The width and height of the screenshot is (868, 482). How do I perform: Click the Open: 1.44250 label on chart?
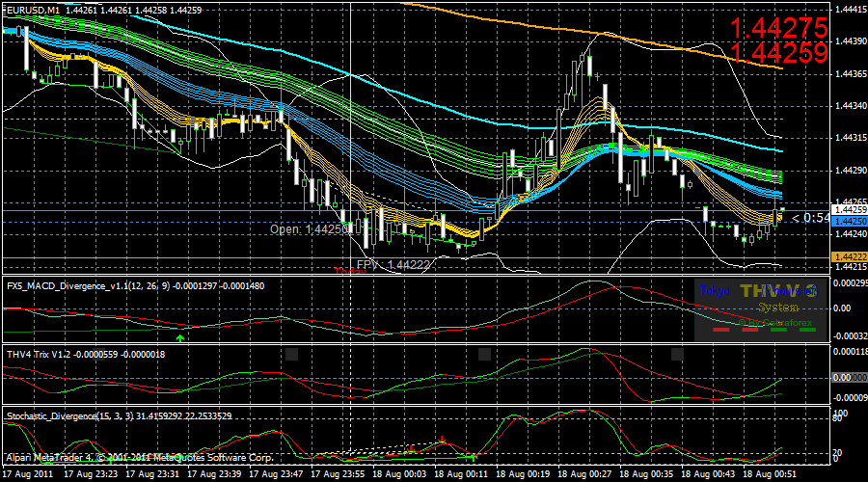(312, 229)
